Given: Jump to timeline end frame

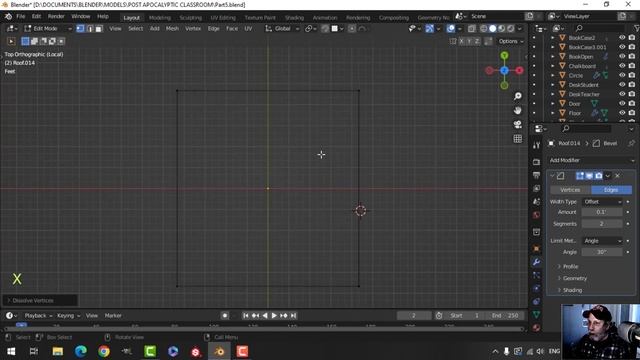Looking at the screenshot, I should [x=293, y=316].
